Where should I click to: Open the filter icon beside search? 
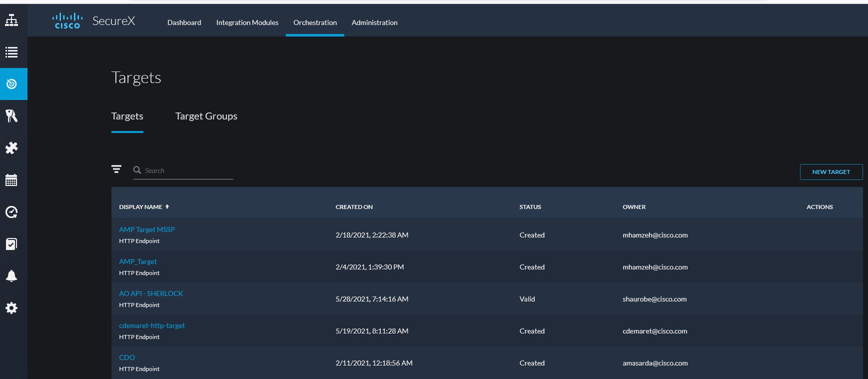[x=116, y=169]
